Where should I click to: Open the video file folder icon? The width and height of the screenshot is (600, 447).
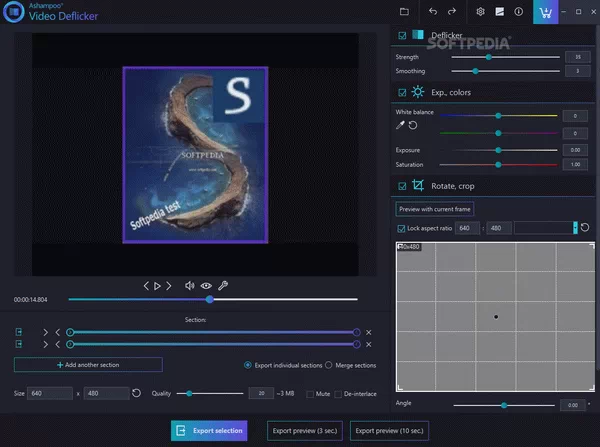[x=404, y=11]
